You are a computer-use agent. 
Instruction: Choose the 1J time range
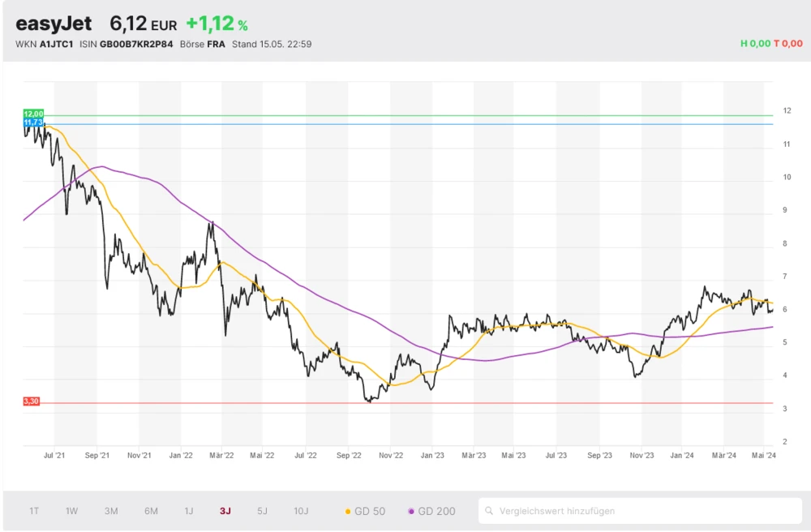[x=189, y=511]
